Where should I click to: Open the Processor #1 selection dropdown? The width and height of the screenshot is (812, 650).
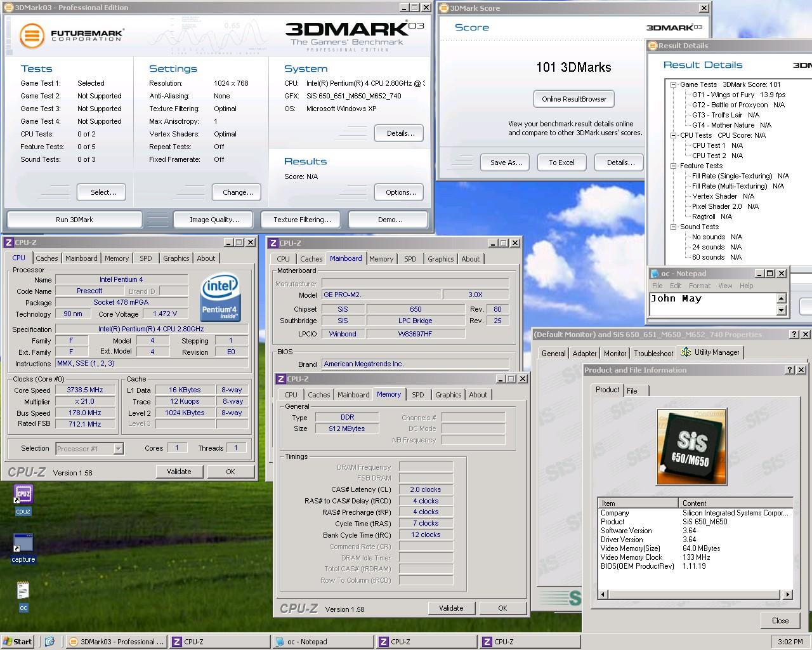118,449
